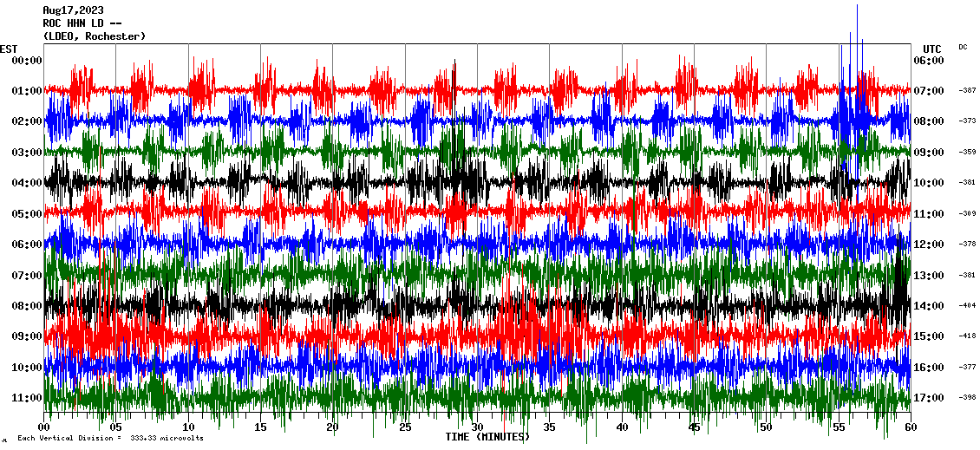
Task: Click the 09:00 label on EST axis
Action: point(27,336)
